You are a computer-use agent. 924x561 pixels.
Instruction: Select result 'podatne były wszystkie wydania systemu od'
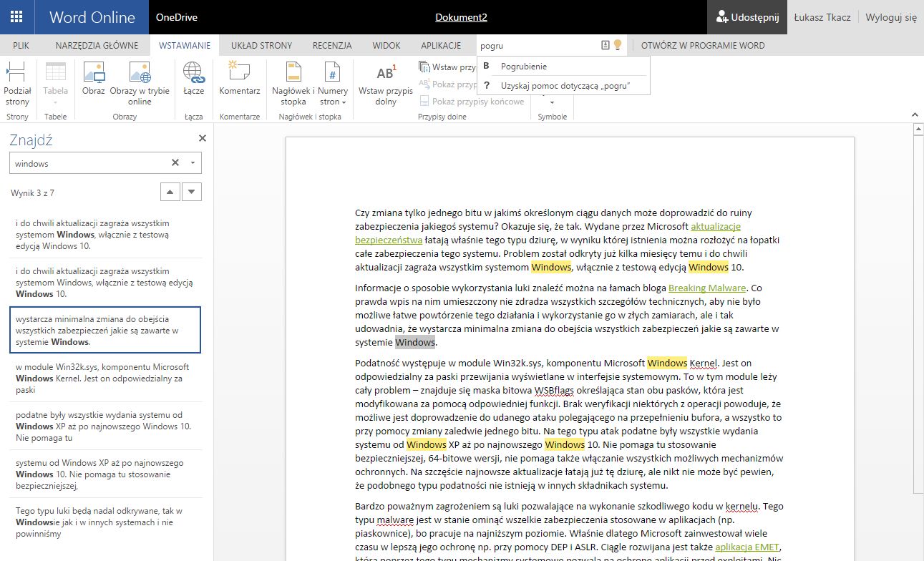click(x=105, y=426)
